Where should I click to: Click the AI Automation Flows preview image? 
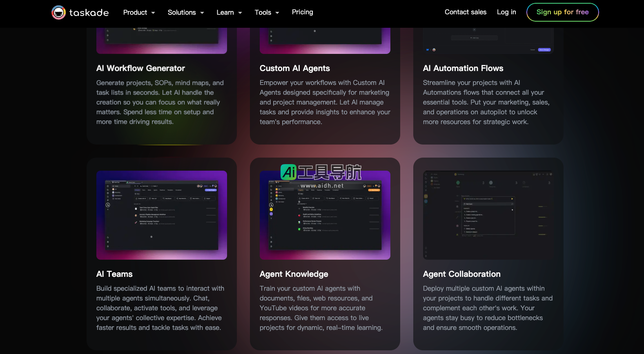[x=488, y=41]
